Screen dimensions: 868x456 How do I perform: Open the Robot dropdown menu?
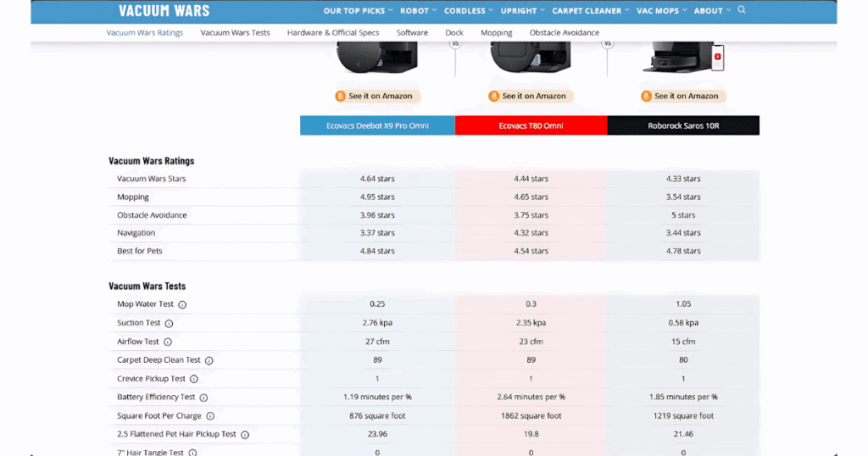tap(418, 11)
